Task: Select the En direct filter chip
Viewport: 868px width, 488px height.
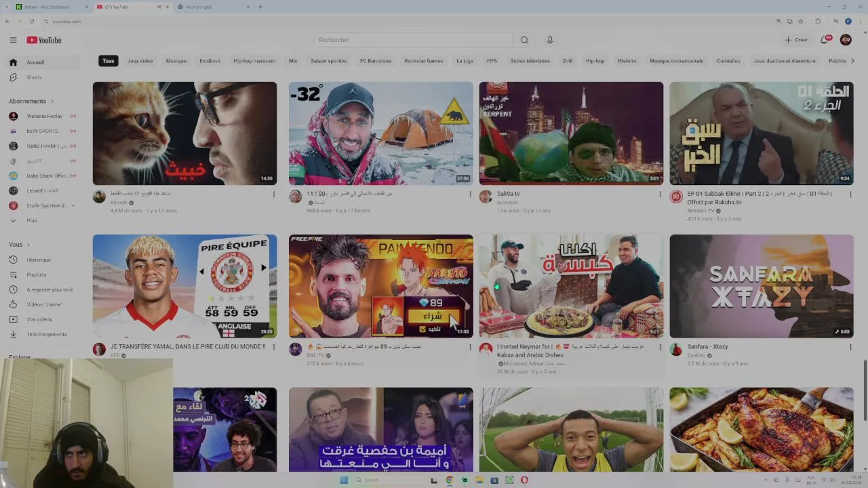Action: [x=210, y=61]
